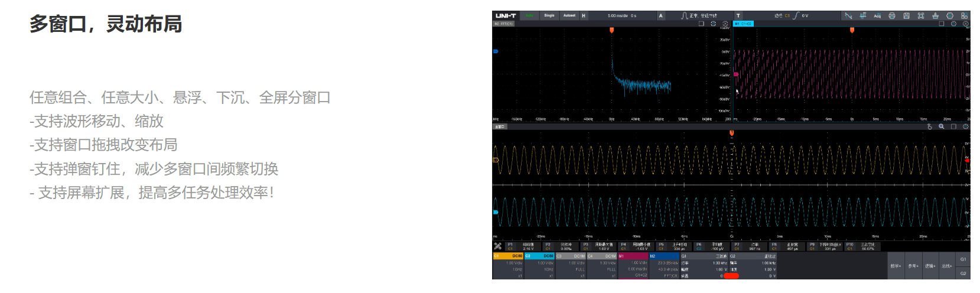Maximize the main waveform window
Viewport: 980px width, 293px height.
(x=953, y=126)
